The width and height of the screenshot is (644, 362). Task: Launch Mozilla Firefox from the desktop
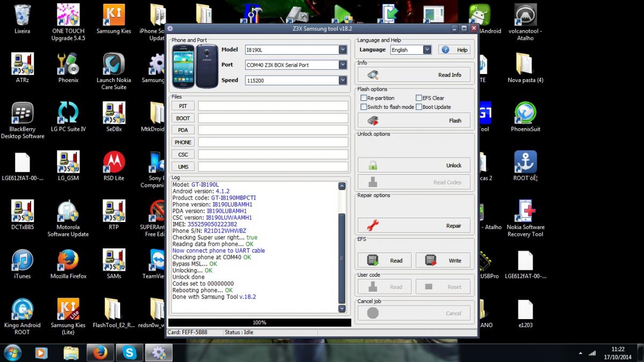[68, 264]
